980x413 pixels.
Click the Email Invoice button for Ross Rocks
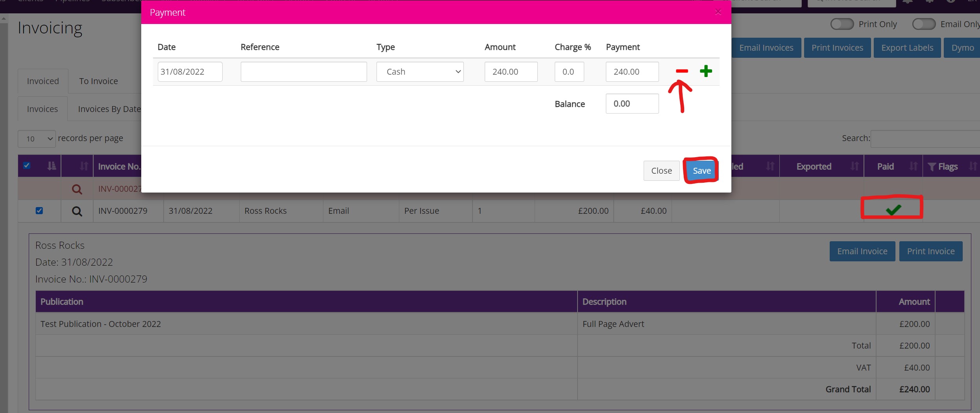(862, 251)
